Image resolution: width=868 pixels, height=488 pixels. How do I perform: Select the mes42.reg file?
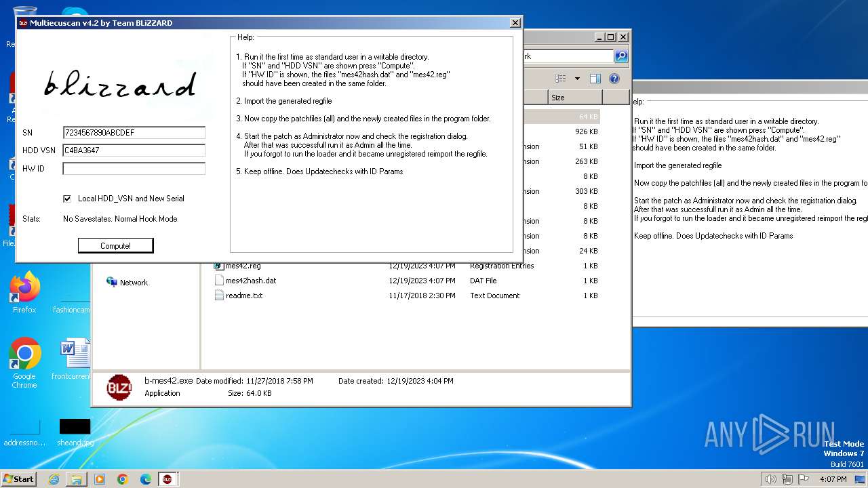point(243,266)
